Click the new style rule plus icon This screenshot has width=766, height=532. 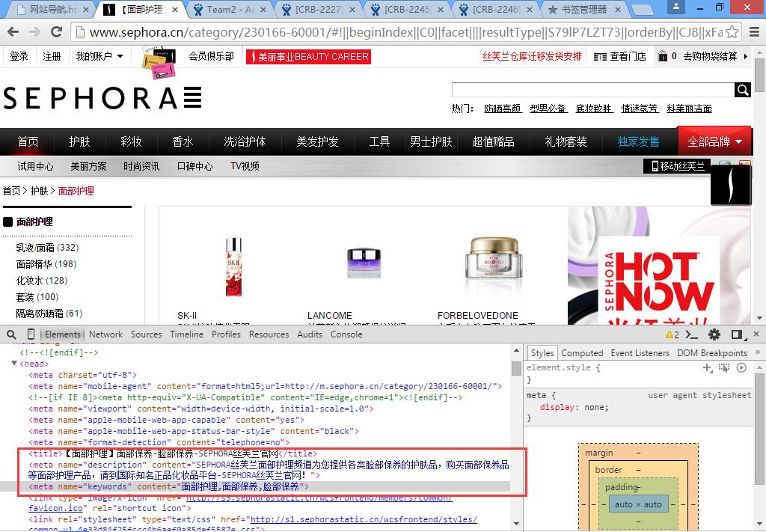(x=707, y=368)
